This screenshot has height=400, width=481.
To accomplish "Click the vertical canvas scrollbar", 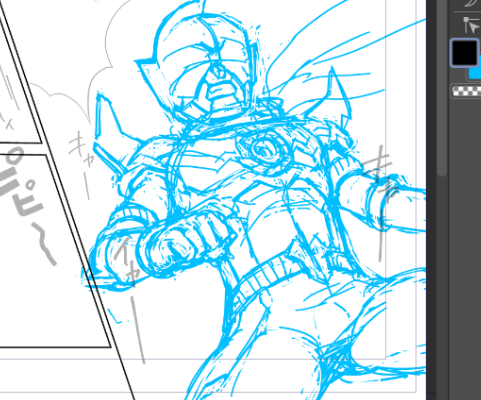I will point(442,88).
